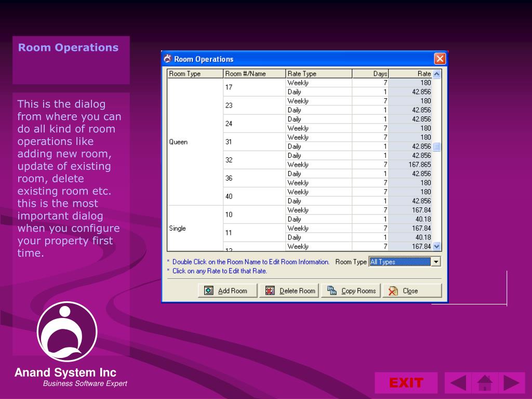Click the Single room type cell
The width and height of the screenshot is (532, 399).
pos(195,229)
